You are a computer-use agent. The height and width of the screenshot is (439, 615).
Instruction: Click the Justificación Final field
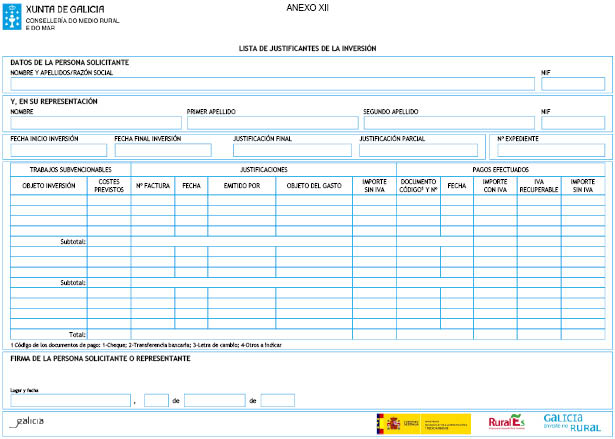point(294,150)
